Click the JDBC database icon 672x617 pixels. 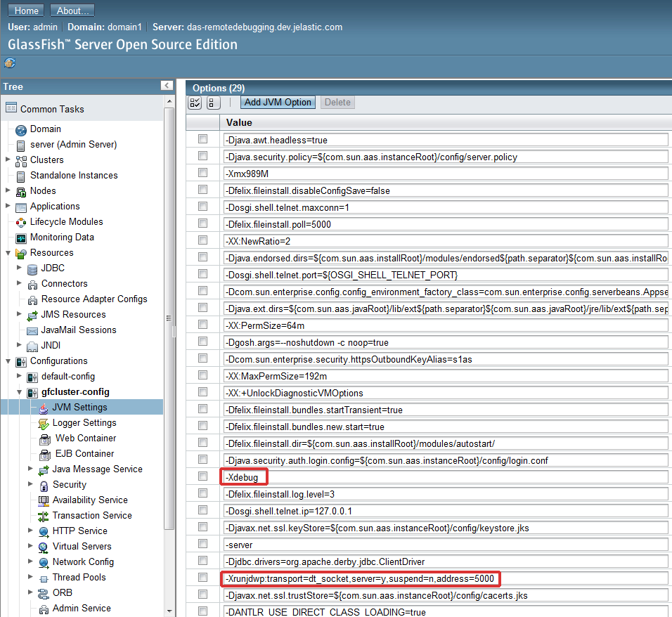tap(32, 270)
